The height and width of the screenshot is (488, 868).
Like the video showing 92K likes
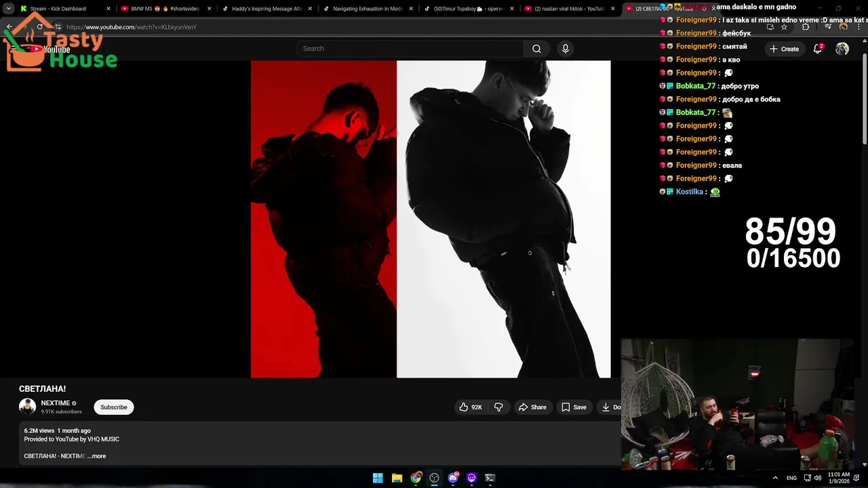(470, 407)
